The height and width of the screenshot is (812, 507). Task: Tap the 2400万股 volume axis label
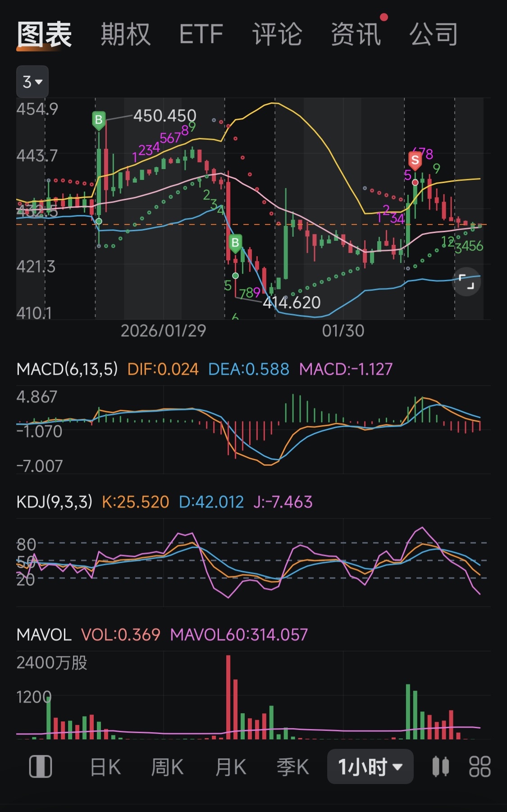pyautogui.click(x=52, y=663)
